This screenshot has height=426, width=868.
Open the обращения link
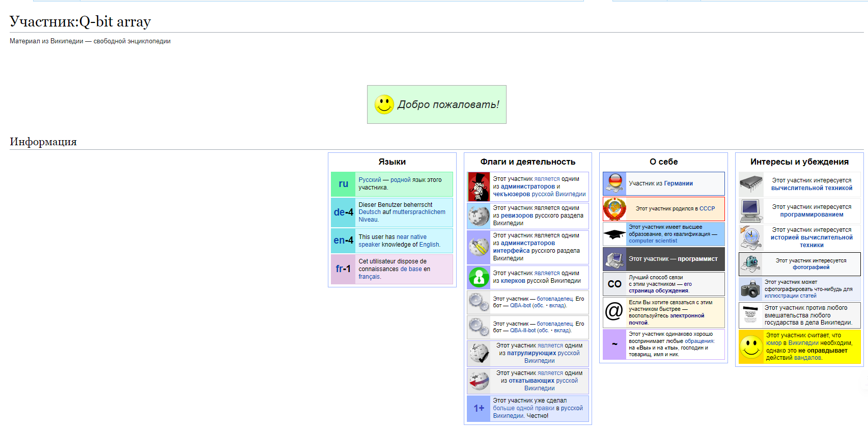tap(699, 341)
